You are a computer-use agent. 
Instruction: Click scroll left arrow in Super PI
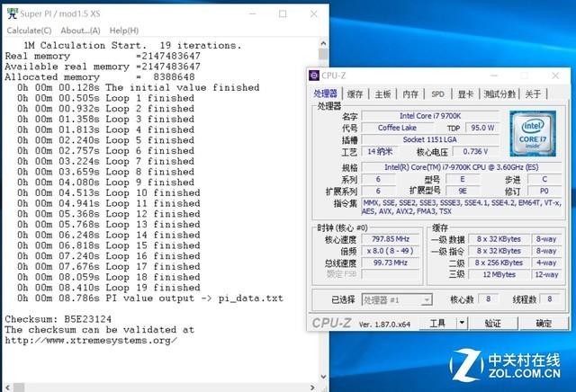7,388
